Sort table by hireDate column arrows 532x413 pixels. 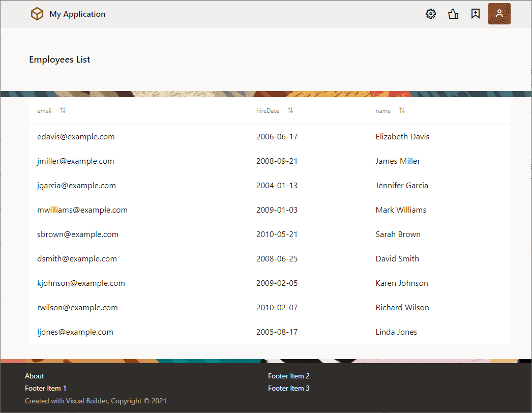(x=290, y=110)
